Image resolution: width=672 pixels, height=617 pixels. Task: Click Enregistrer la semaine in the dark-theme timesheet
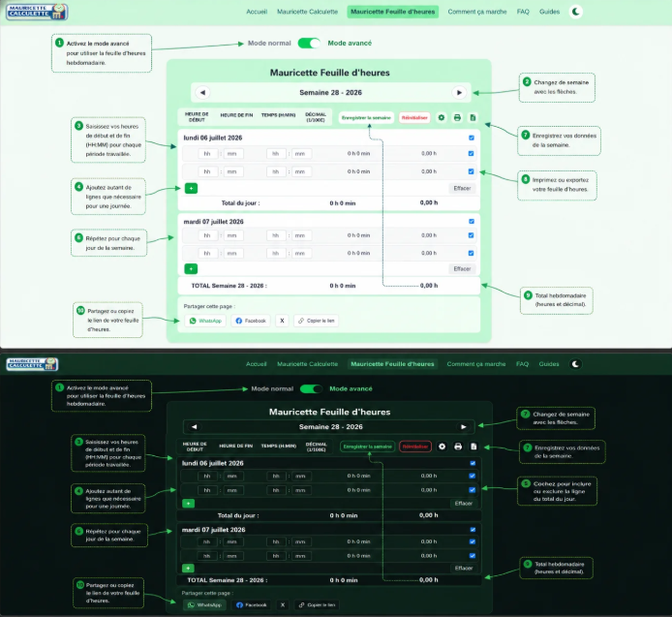click(x=368, y=447)
